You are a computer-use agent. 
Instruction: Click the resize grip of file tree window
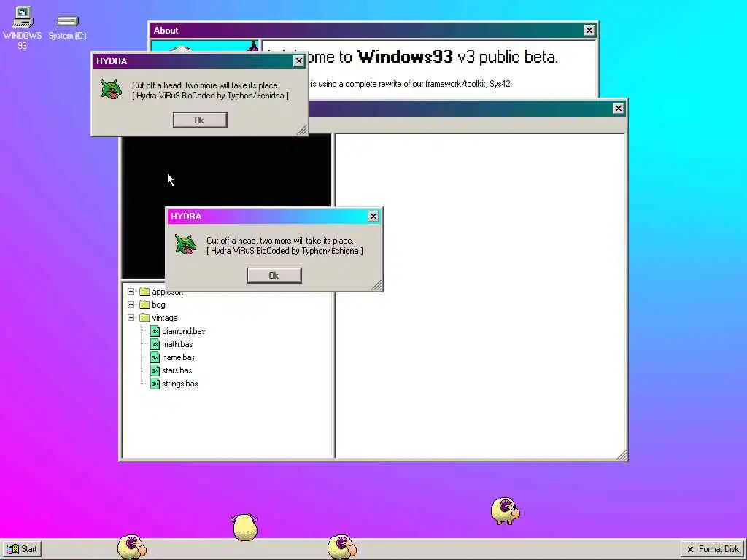point(622,455)
